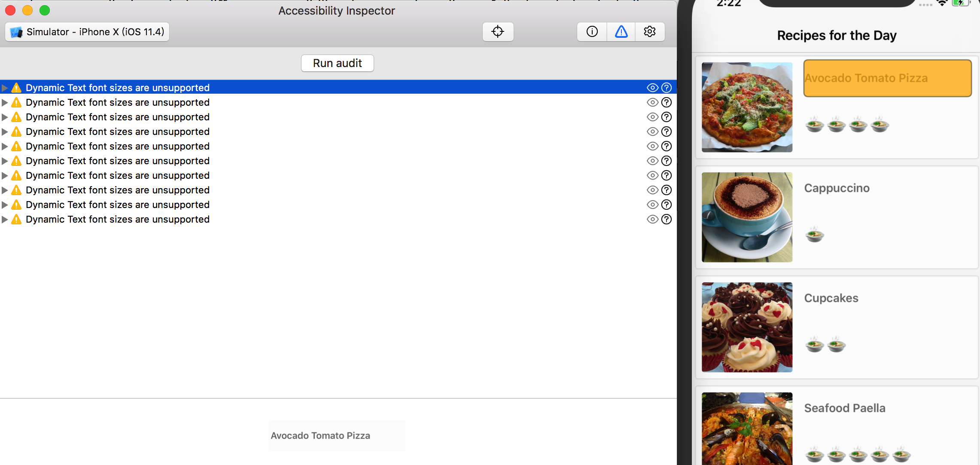Select the fourth Dynamic Text warning row

117,132
